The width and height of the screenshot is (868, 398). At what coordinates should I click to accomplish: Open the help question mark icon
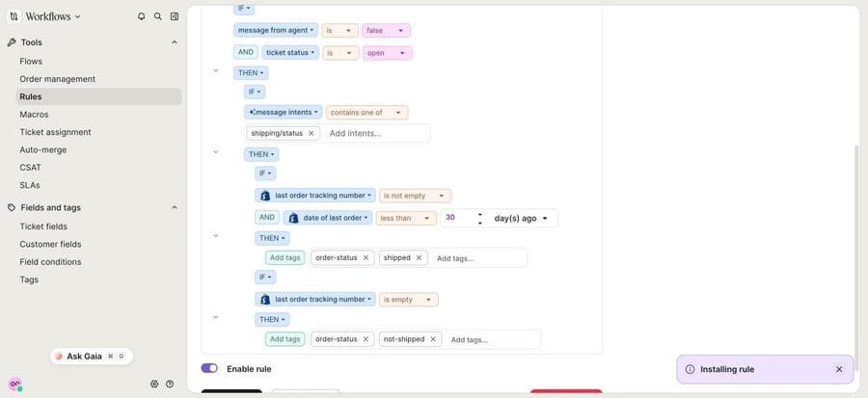(170, 384)
